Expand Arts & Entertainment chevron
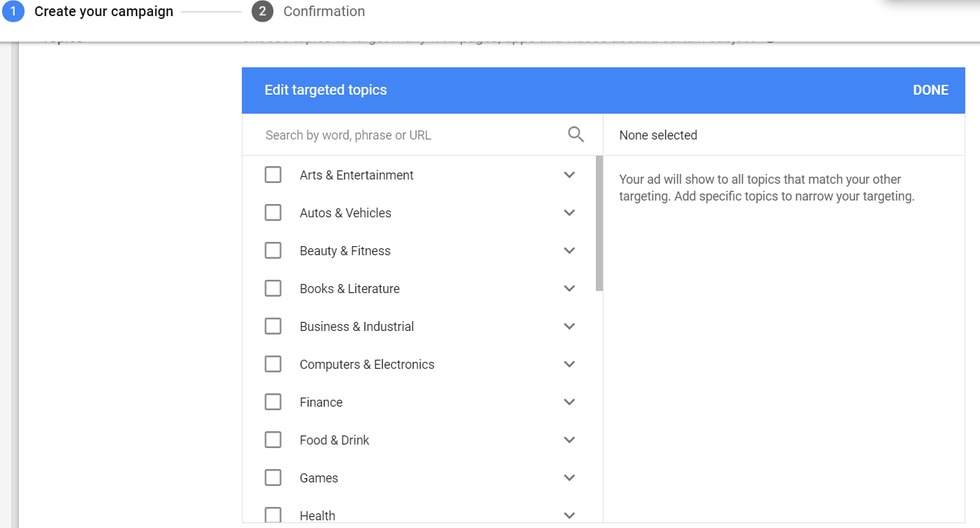Screen dimensions: 980x528 tap(569, 175)
